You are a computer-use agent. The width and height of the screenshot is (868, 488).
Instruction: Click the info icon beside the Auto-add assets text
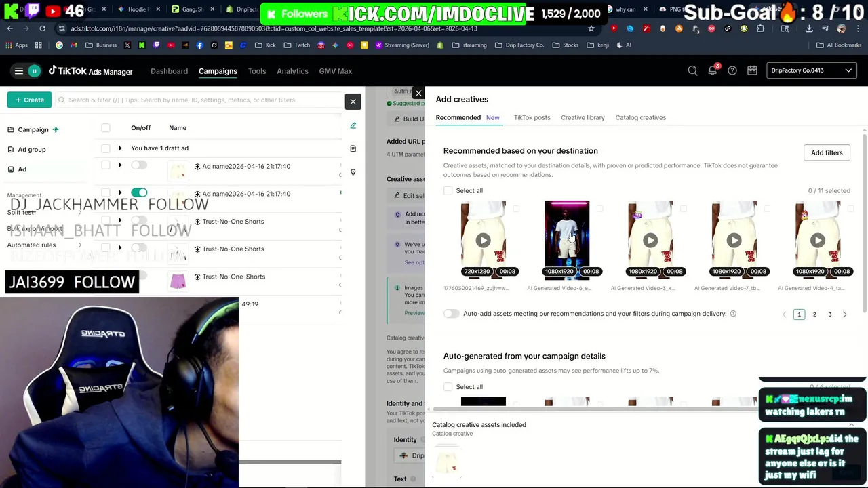pos(733,314)
